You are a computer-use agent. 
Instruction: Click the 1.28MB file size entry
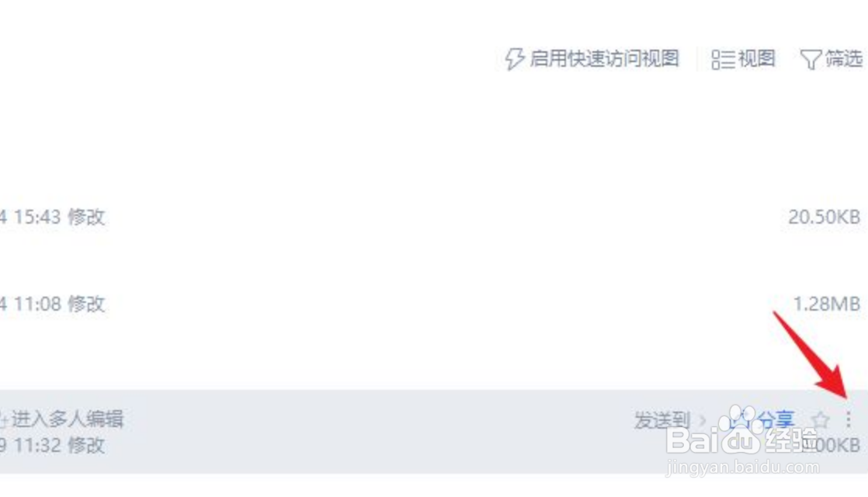coord(827,304)
